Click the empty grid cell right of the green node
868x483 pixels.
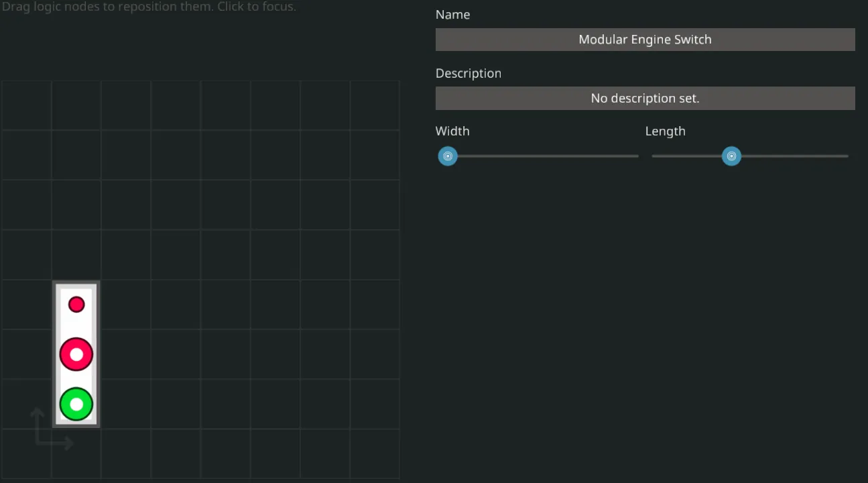coord(126,405)
